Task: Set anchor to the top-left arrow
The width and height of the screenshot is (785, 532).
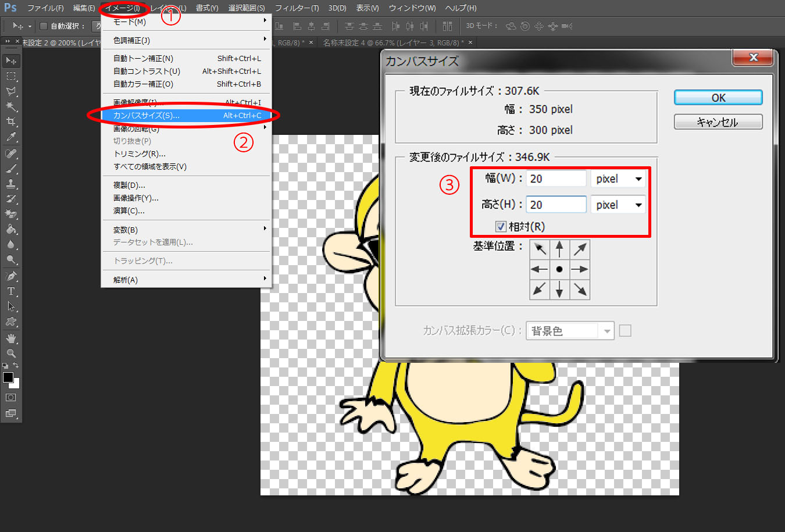Action: pos(540,249)
